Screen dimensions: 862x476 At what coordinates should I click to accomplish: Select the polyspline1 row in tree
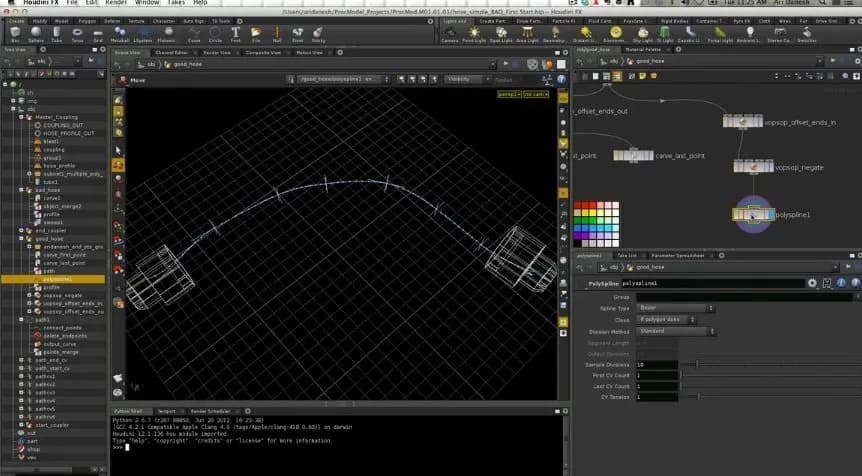point(53,279)
